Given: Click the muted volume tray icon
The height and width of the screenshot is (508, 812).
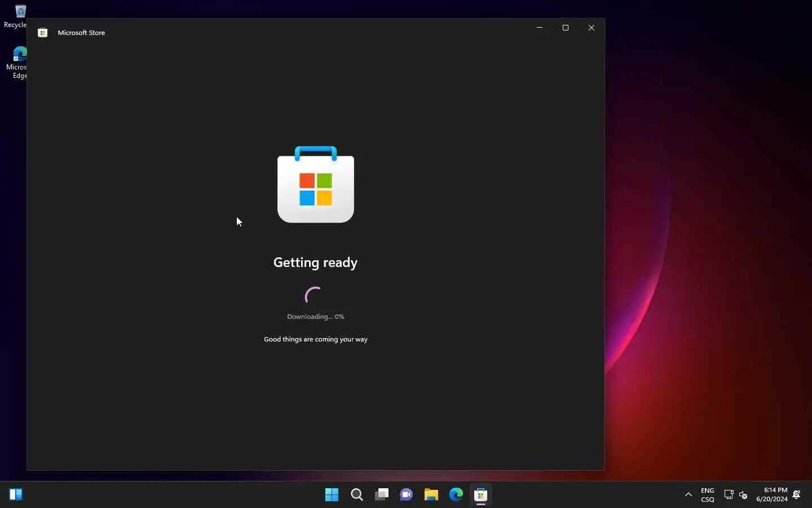Looking at the screenshot, I should pos(744,495).
